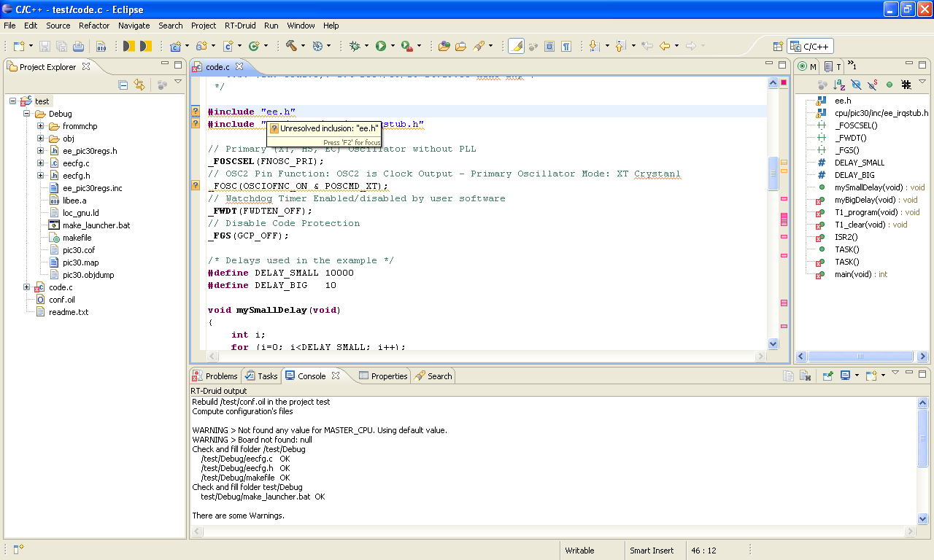Click the Open Type toolbar icon
Image resolution: width=934 pixels, height=560 pixels.
coord(444,46)
